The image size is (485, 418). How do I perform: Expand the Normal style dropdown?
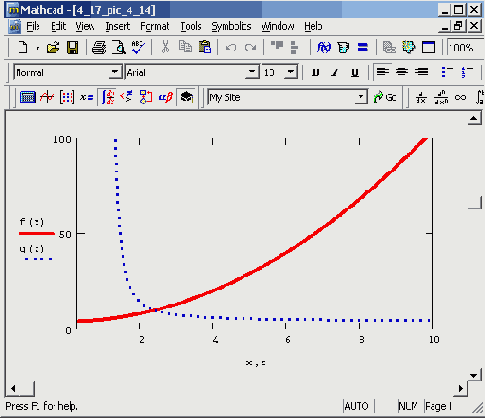coord(115,72)
